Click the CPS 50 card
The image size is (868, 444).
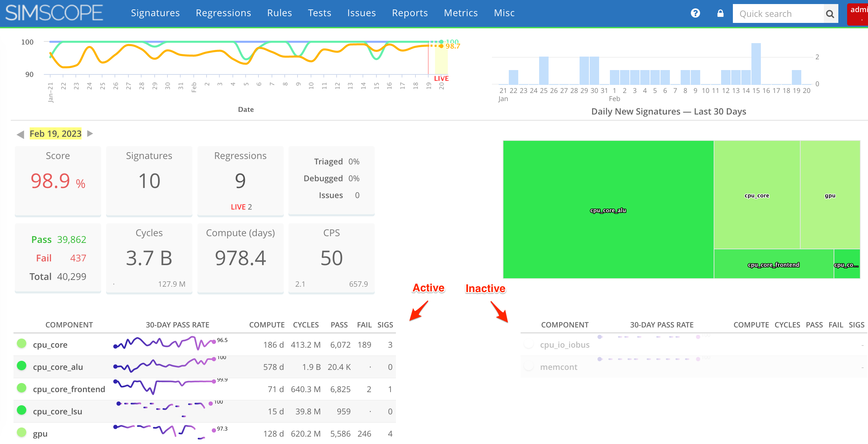click(332, 258)
